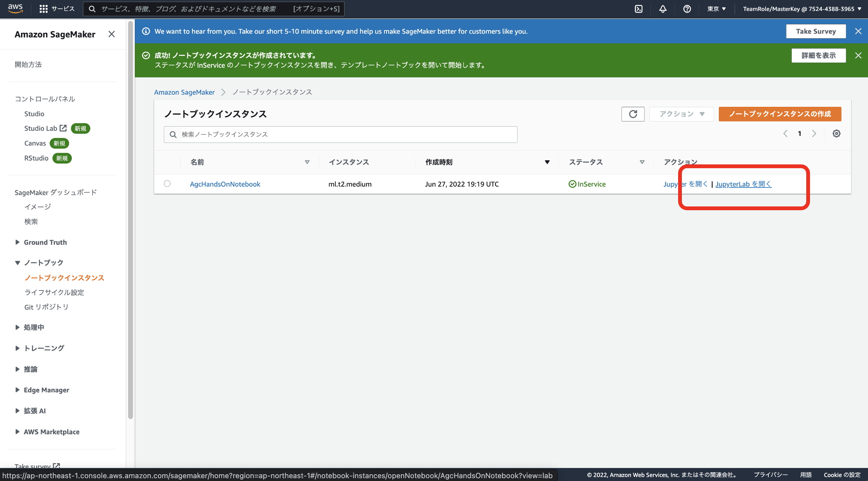Open イメージ in the sidebar
The width and height of the screenshot is (868, 481).
[37, 206]
